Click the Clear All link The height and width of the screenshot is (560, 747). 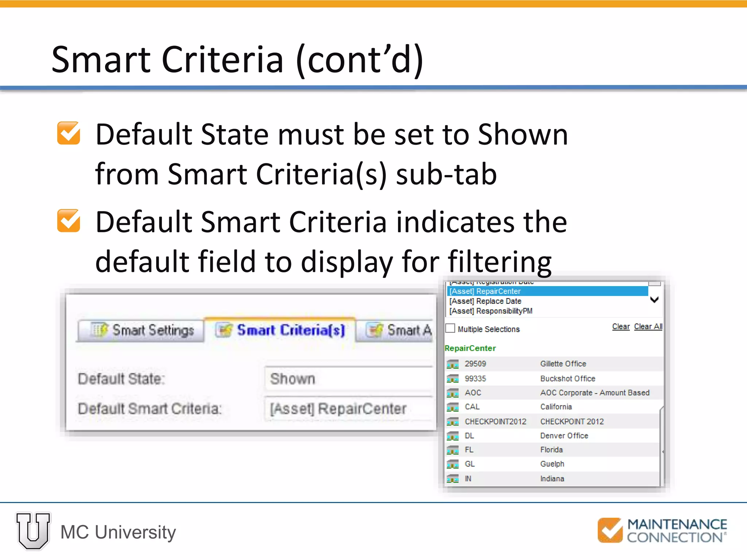(648, 327)
